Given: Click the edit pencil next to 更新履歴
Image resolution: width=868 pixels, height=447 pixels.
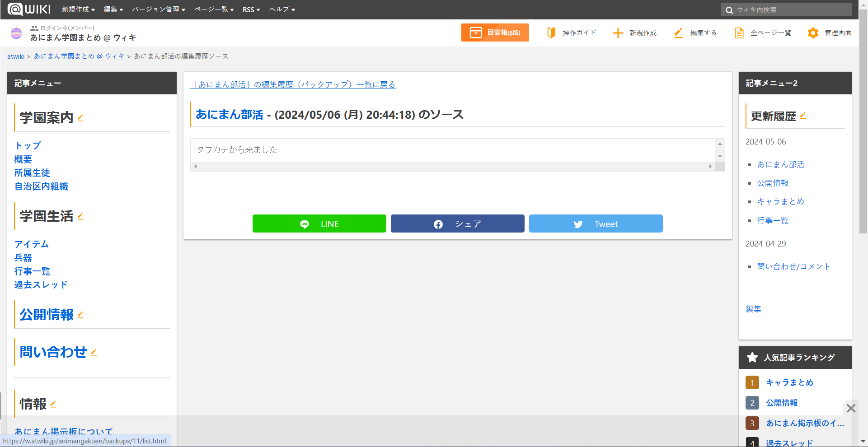Looking at the screenshot, I should [803, 116].
